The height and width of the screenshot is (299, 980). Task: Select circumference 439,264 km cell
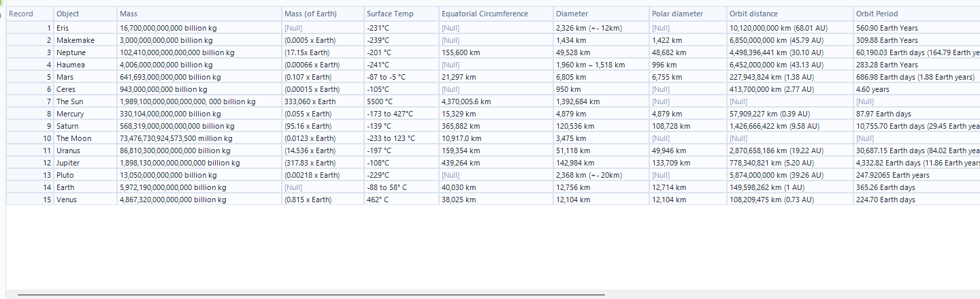click(x=495, y=163)
